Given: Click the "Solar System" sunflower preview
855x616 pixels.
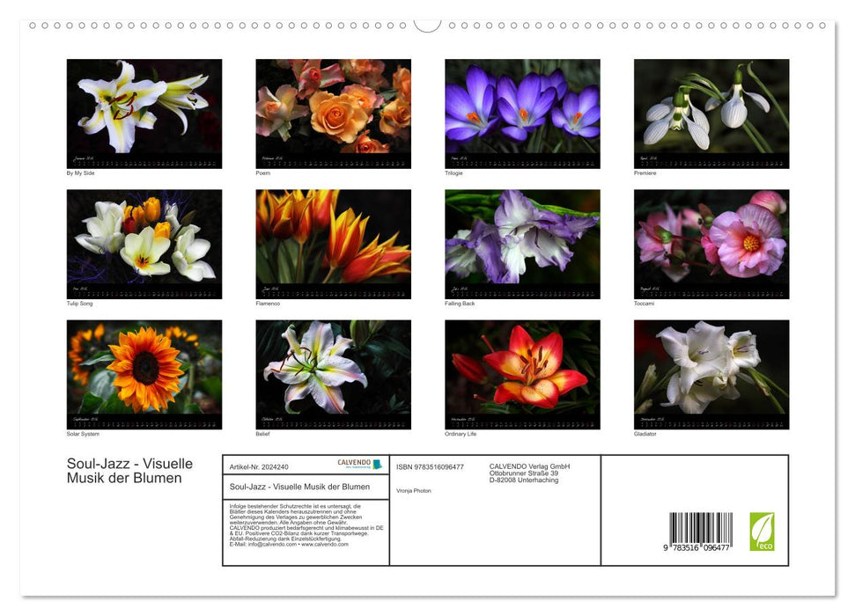Looking at the screenshot, I should [144, 374].
